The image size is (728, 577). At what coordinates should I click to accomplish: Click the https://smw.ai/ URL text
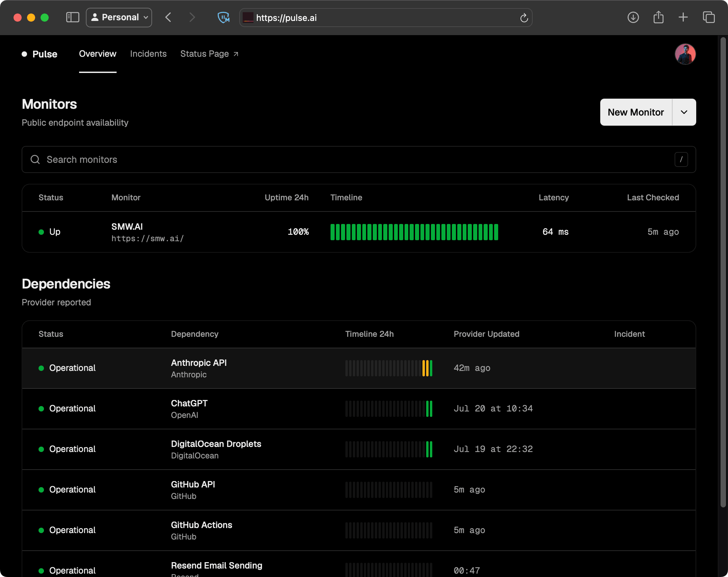click(x=148, y=239)
